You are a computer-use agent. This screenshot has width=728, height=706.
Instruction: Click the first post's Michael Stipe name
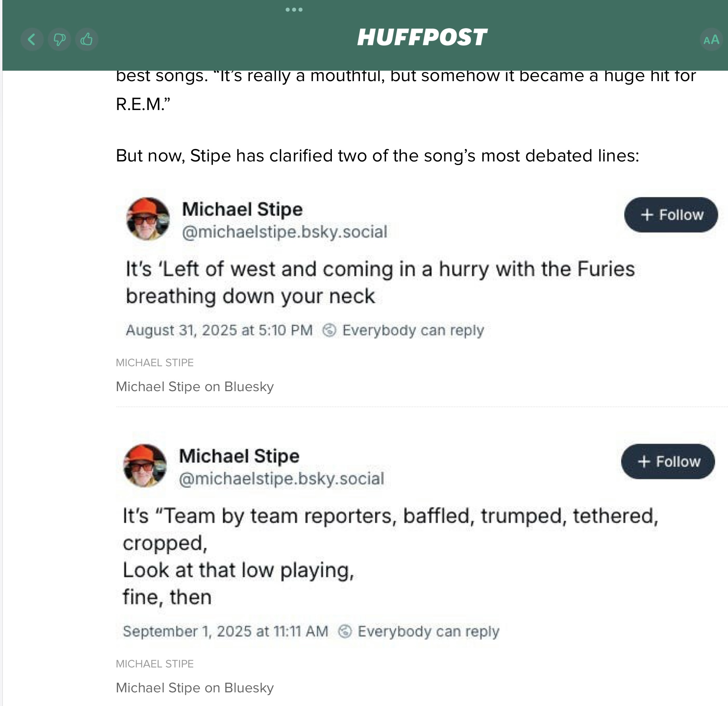(x=242, y=209)
